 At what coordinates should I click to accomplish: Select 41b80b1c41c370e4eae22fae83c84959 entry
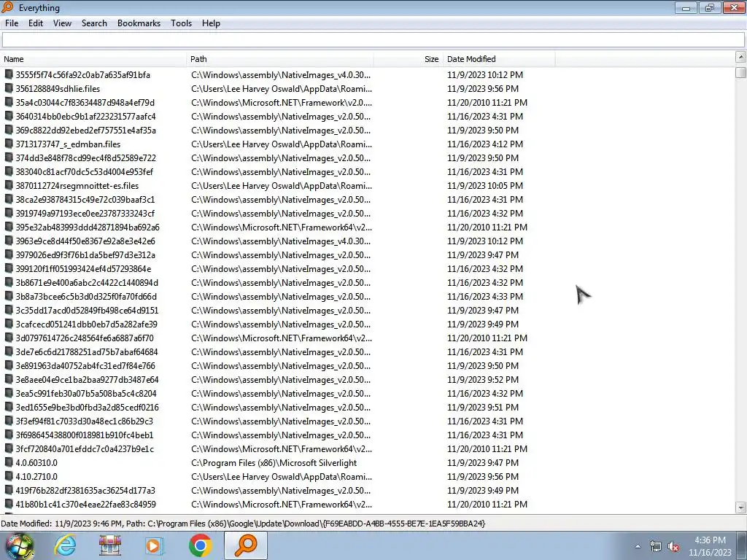86,504
